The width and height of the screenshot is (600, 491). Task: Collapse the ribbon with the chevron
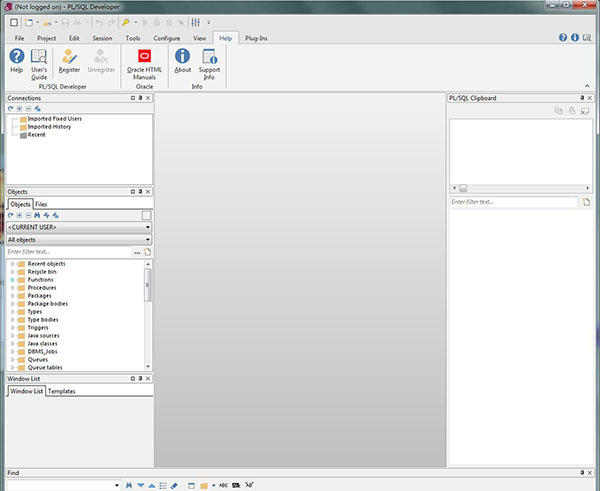coord(587,86)
